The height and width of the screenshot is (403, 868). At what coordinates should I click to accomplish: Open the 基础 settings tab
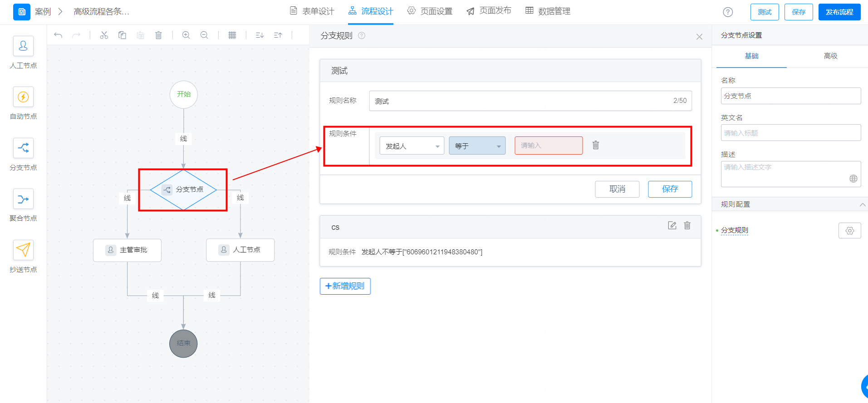tap(751, 56)
